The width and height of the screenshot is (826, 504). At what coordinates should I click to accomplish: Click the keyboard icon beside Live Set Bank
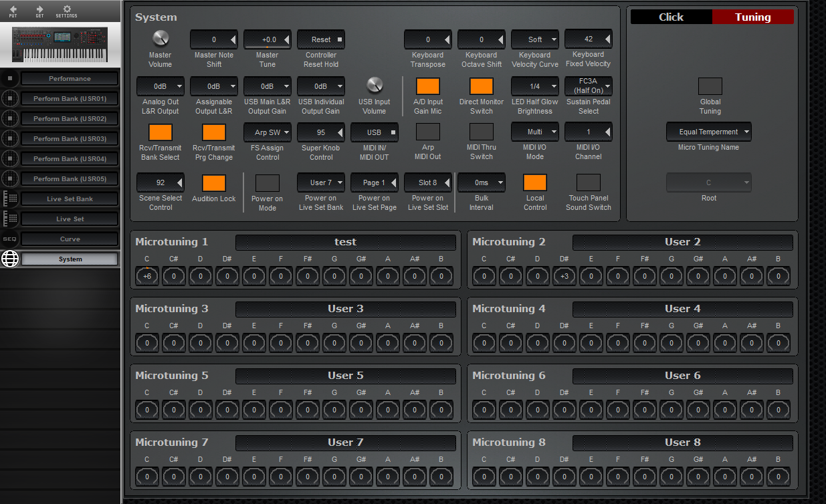pyautogui.click(x=9, y=199)
